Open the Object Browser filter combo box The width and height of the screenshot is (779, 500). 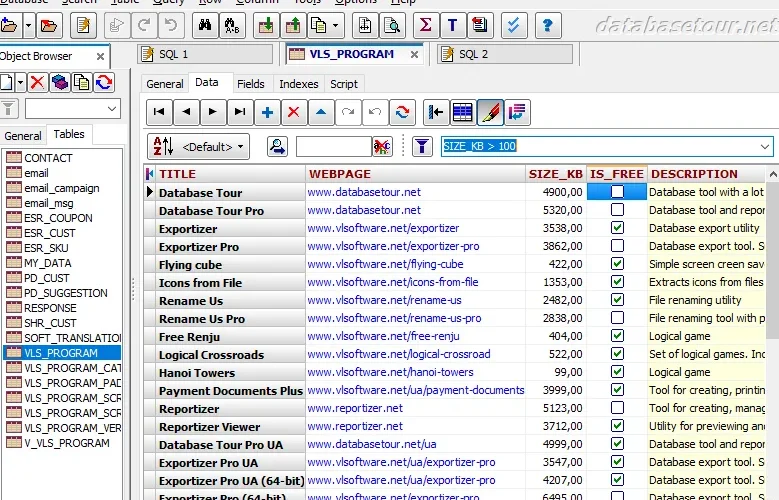click(x=73, y=109)
